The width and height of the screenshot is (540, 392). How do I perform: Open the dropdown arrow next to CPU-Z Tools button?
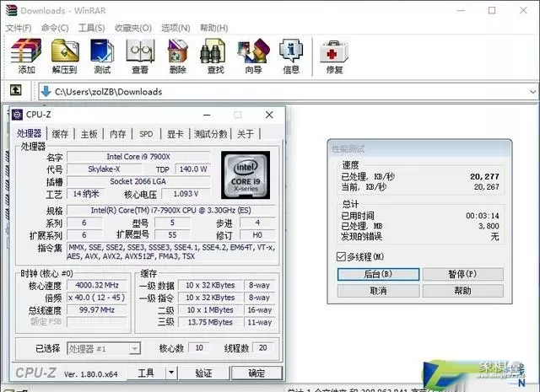point(171,373)
